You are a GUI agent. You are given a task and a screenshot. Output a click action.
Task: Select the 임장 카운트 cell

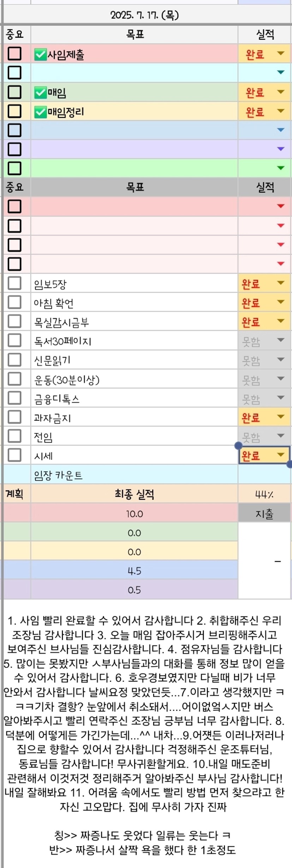(x=134, y=475)
